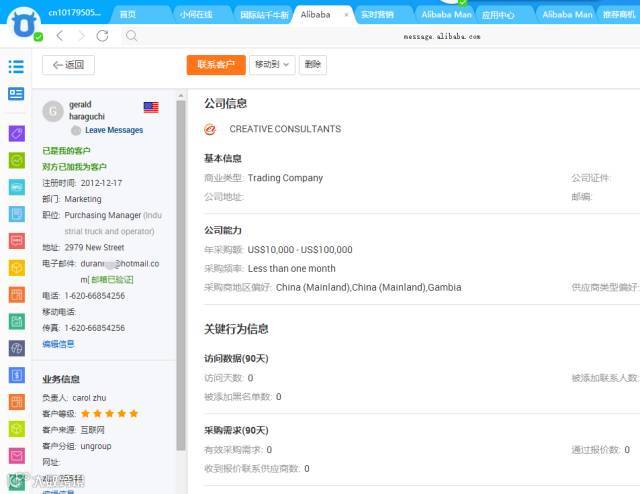
Task: Click the 删除 delete button
Action: coord(313,65)
